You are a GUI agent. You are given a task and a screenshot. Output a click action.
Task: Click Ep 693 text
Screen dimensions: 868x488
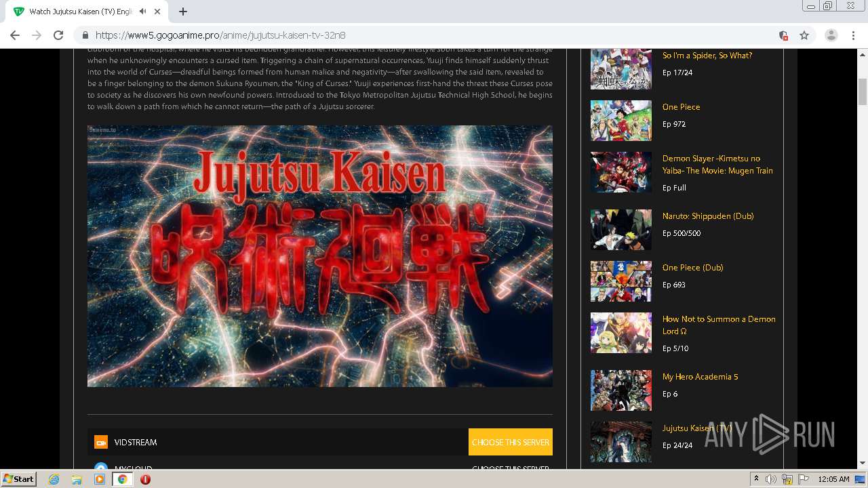(673, 285)
